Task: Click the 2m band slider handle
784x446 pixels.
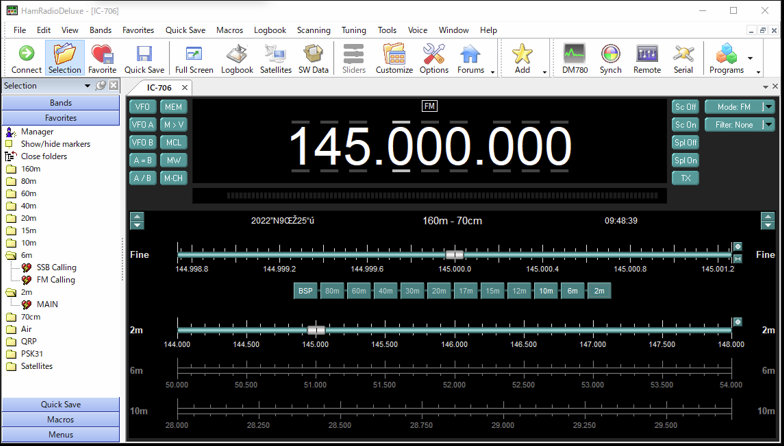Action: (316, 330)
